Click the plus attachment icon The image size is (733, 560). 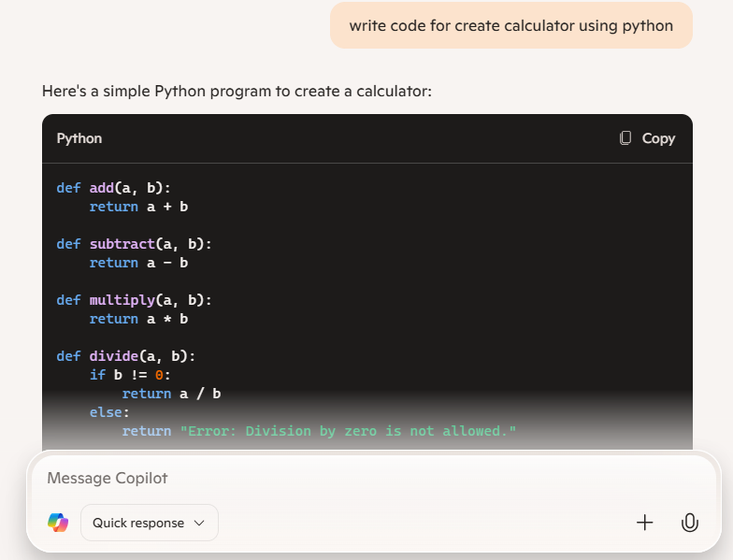pos(645,523)
